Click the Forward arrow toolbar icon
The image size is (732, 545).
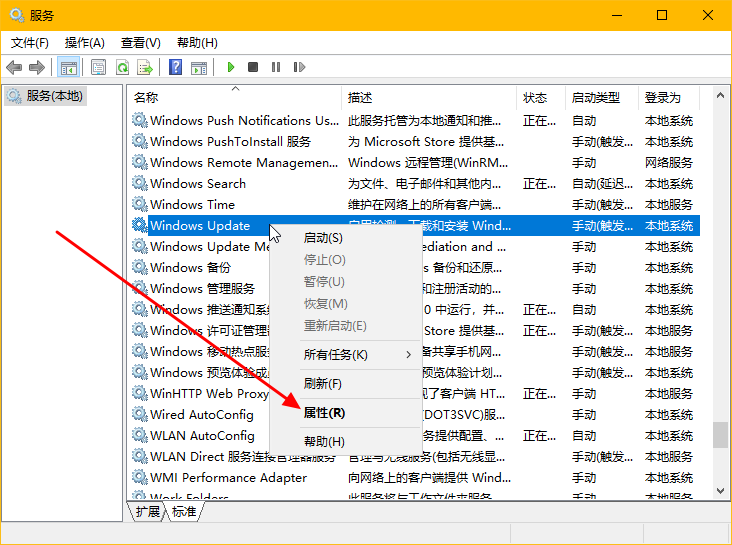36,67
